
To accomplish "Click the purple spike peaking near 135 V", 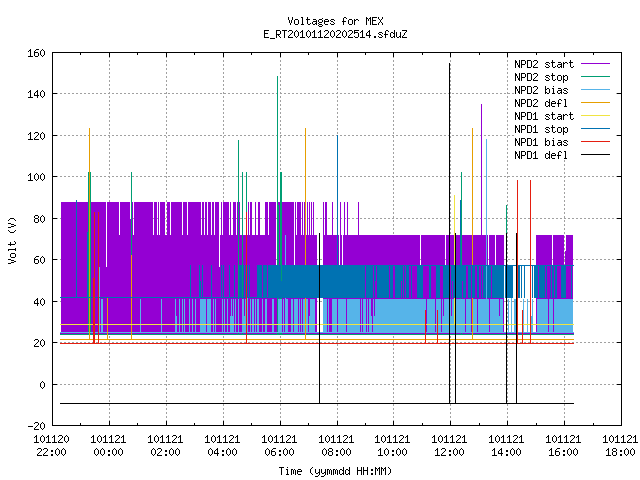I will [x=481, y=167].
